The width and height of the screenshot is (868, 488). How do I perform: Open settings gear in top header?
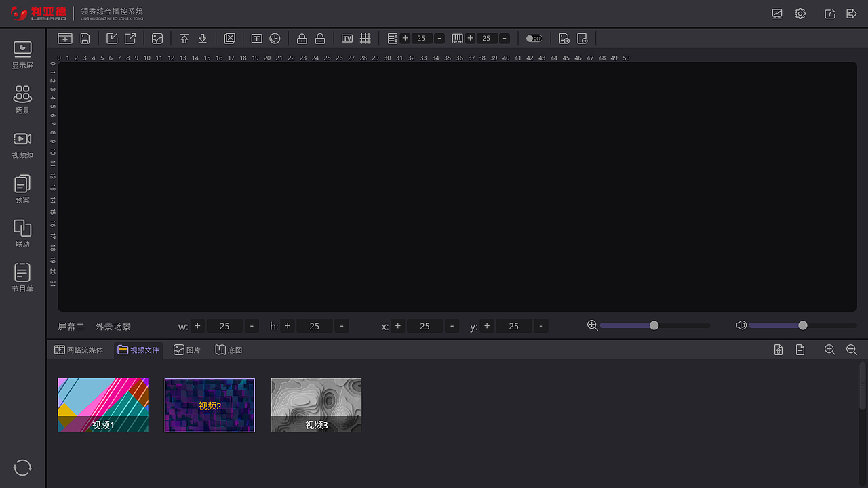pos(800,14)
